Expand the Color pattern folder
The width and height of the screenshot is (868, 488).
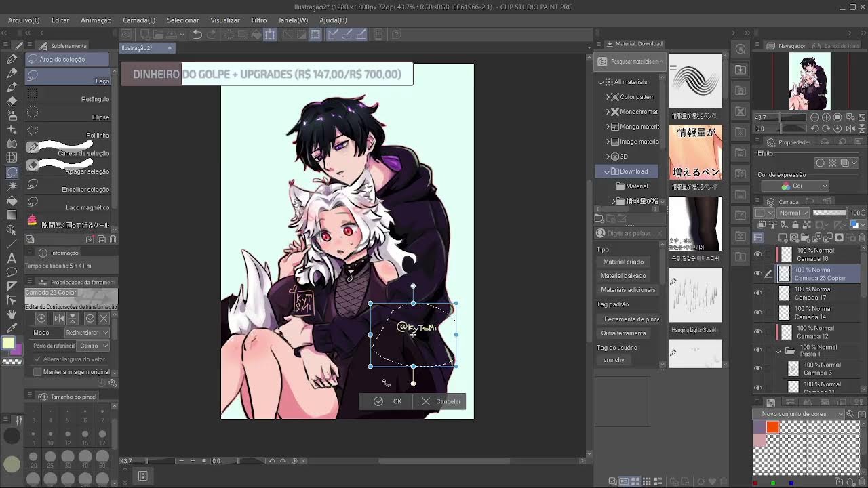point(608,97)
